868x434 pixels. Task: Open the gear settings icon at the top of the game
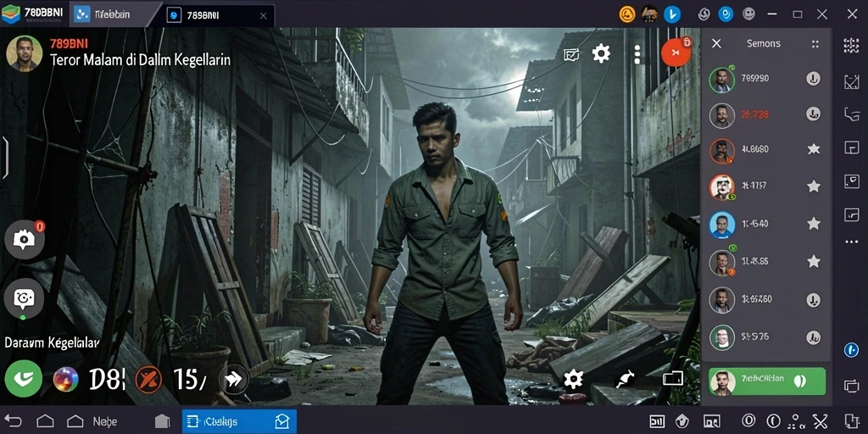pos(601,53)
